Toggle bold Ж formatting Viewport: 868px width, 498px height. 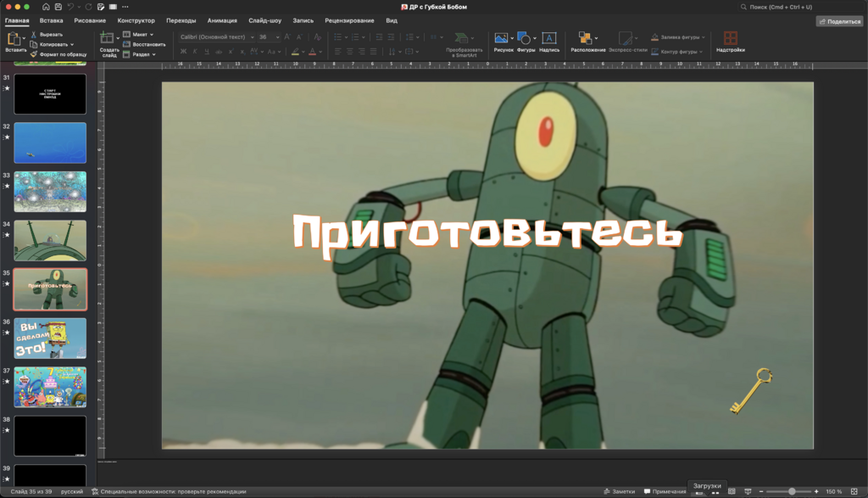pyautogui.click(x=183, y=52)
